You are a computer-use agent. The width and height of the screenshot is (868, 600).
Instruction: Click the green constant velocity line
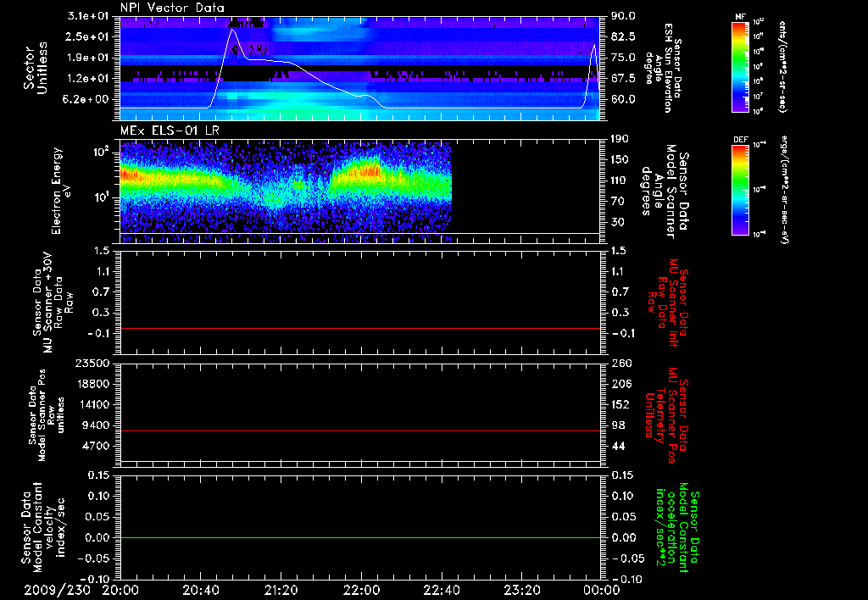click(x=360, y=538)
